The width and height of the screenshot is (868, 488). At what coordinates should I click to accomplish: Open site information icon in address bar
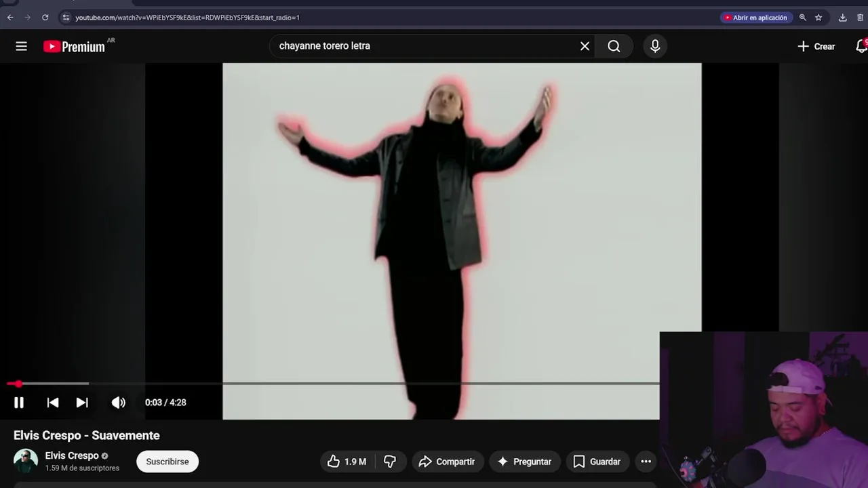coord(66,18)
